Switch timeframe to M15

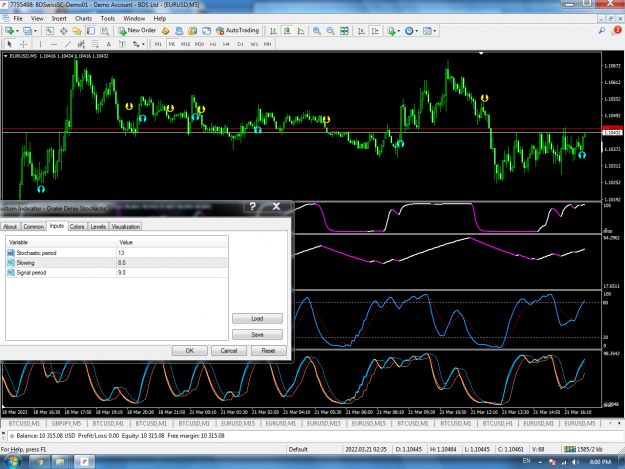point(185,44)
